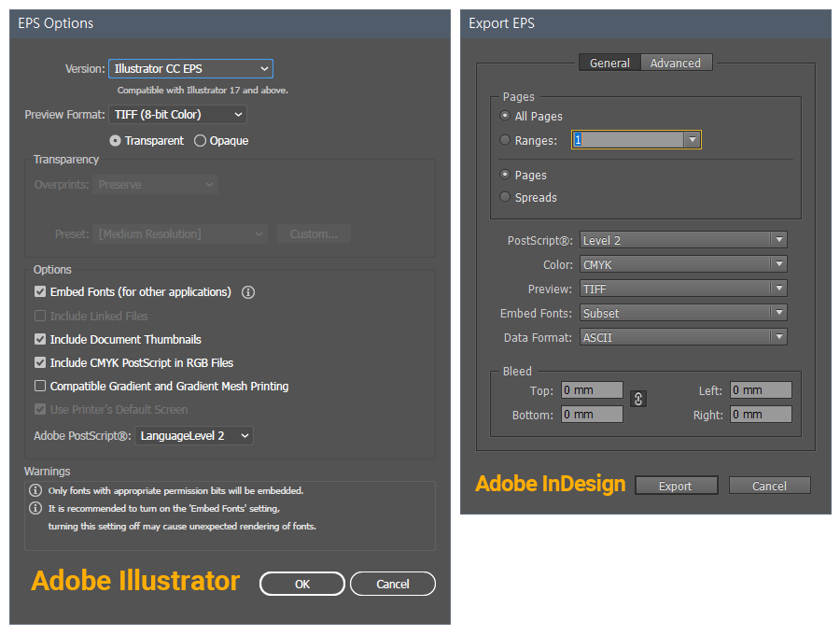
Task: Select the All Pages radio button
Action: click(x=505, y=116)
